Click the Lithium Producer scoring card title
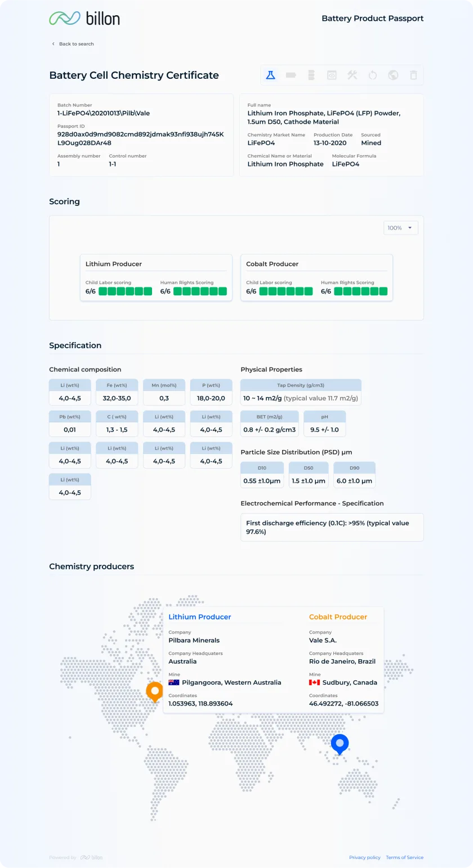Image resolution: width=473 pixels, height=868 pixels. (x=114, y=264)
